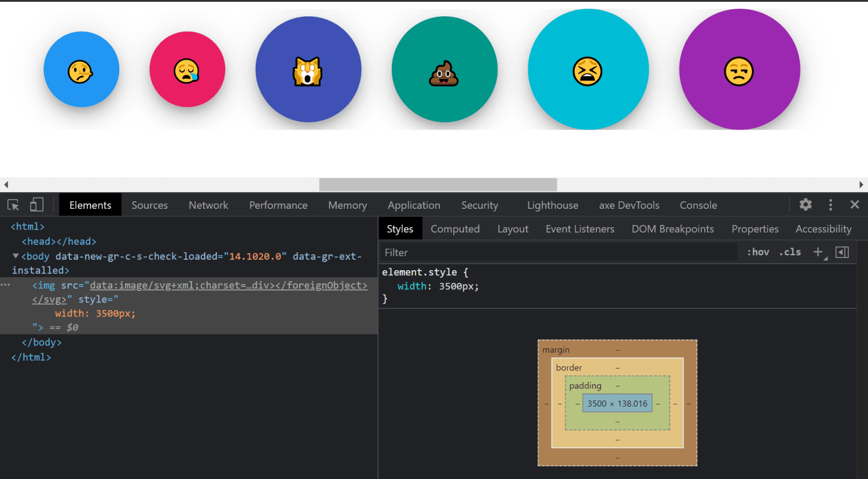Click the 3500 x 138.016 box model center
The width and height of the screenshot is (868, 479).
(x=617, y=403)
